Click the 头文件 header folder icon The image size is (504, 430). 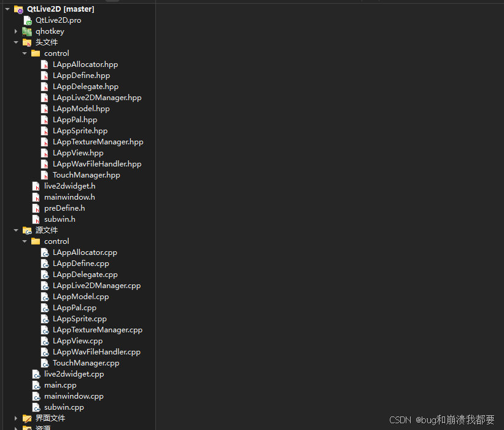(x=27, y=42)
